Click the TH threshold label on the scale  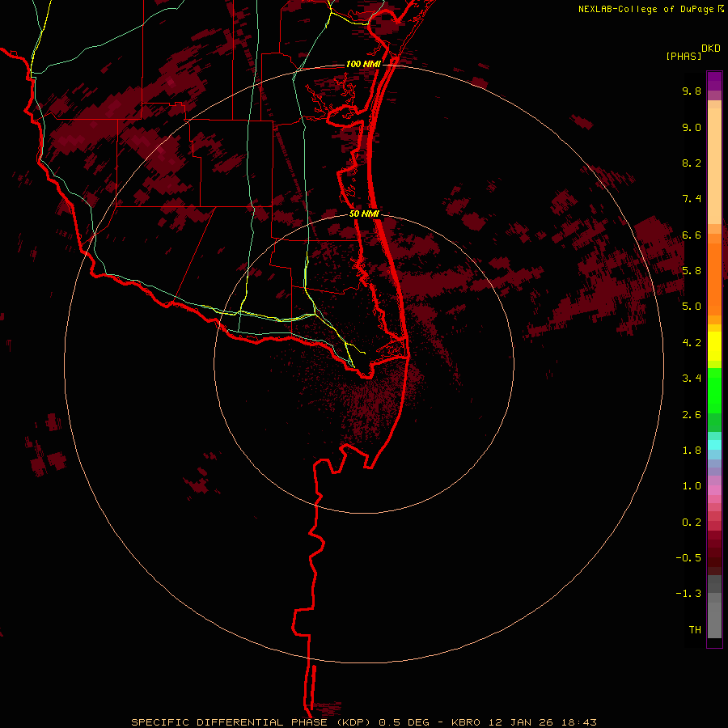(x=695, y=630)
